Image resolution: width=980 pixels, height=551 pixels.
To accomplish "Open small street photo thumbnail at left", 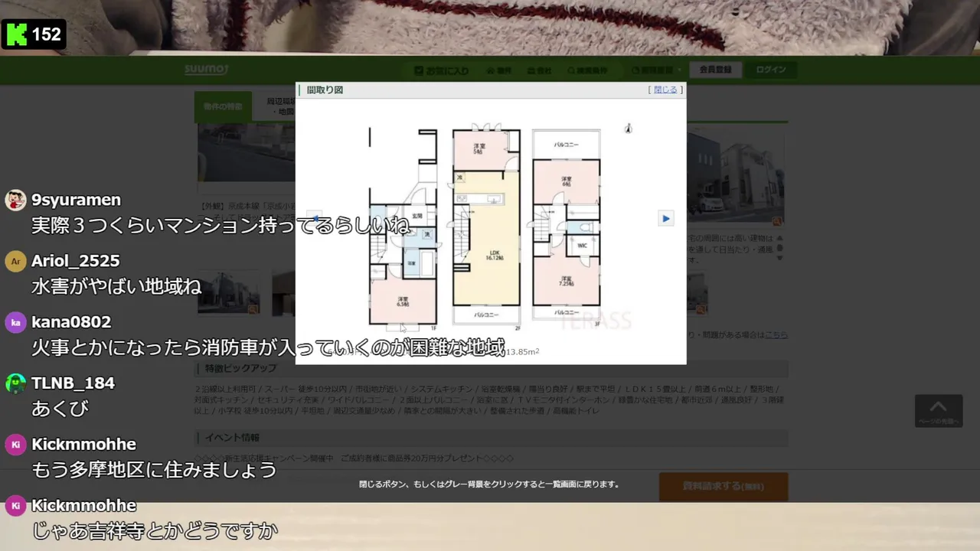I will pyautogui.click(x=228, y=294).
